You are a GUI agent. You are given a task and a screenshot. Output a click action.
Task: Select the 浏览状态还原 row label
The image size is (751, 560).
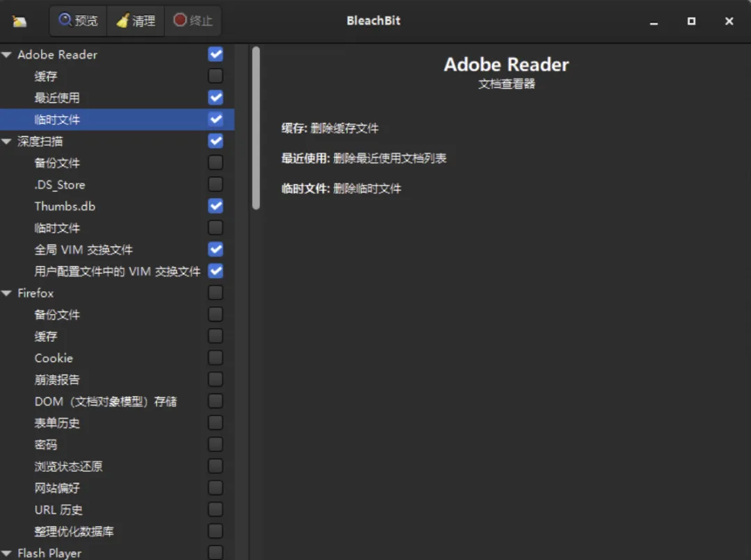click(x=68, y=466)
